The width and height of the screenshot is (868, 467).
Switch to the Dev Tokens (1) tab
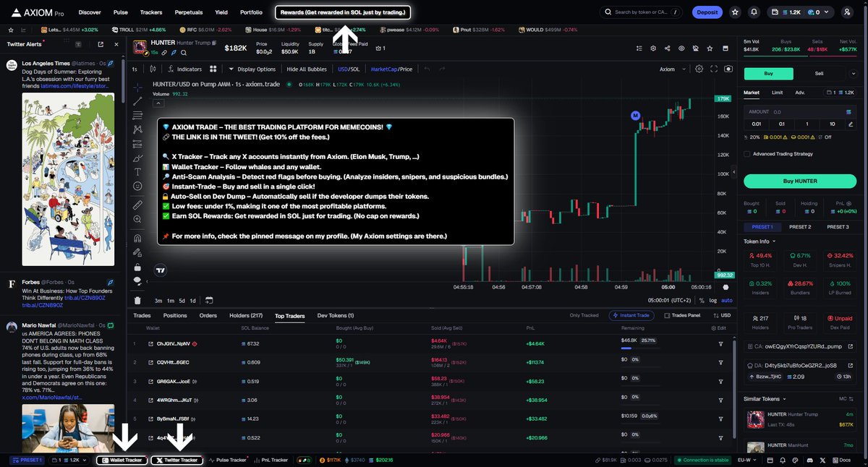(x=336, y=315)
